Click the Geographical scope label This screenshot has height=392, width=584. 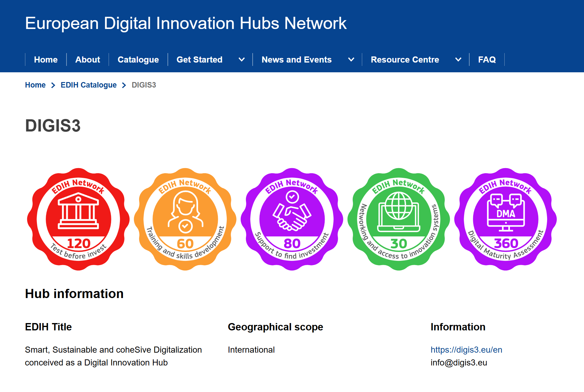(276, 327)
